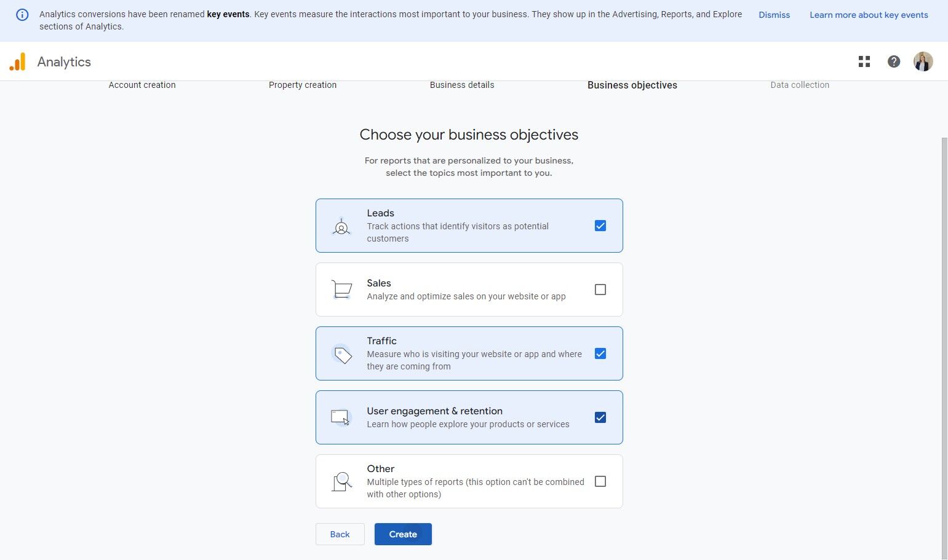The image size is (948, 560).
Task: Open the help question mark icon
Action: pyautogui.click(x=894, y=61)
